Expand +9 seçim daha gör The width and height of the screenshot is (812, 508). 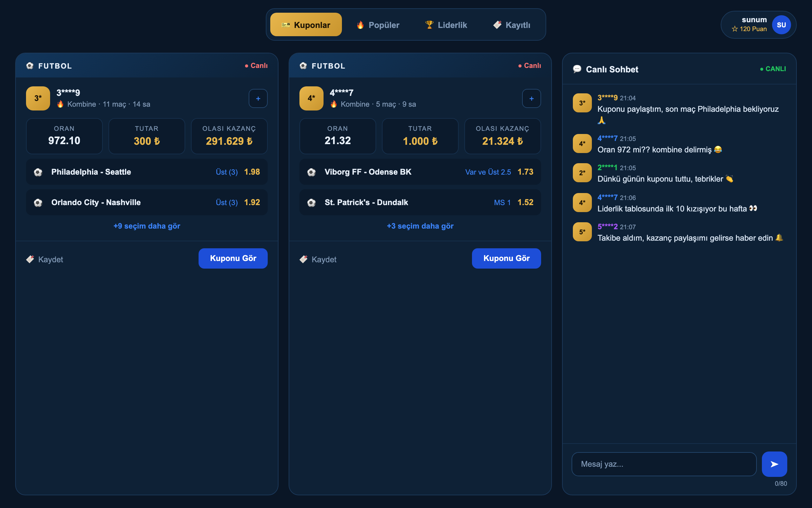coord(147,226)
